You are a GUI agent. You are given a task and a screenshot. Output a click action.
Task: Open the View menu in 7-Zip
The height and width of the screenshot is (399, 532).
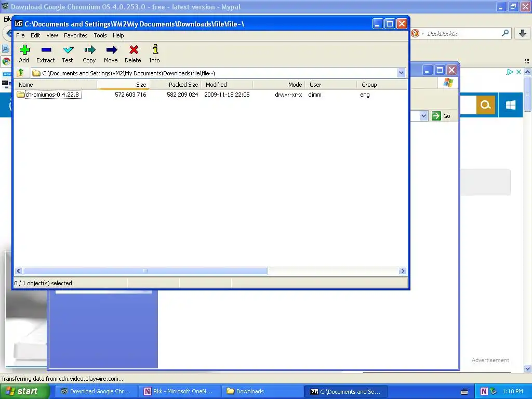tap(52, 35)
